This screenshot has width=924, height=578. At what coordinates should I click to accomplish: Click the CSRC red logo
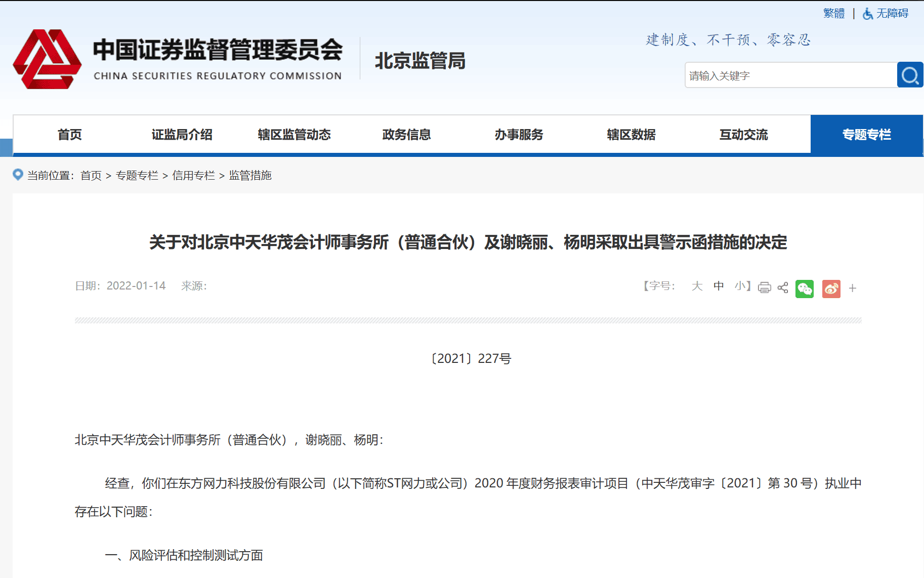click(47, 59)
